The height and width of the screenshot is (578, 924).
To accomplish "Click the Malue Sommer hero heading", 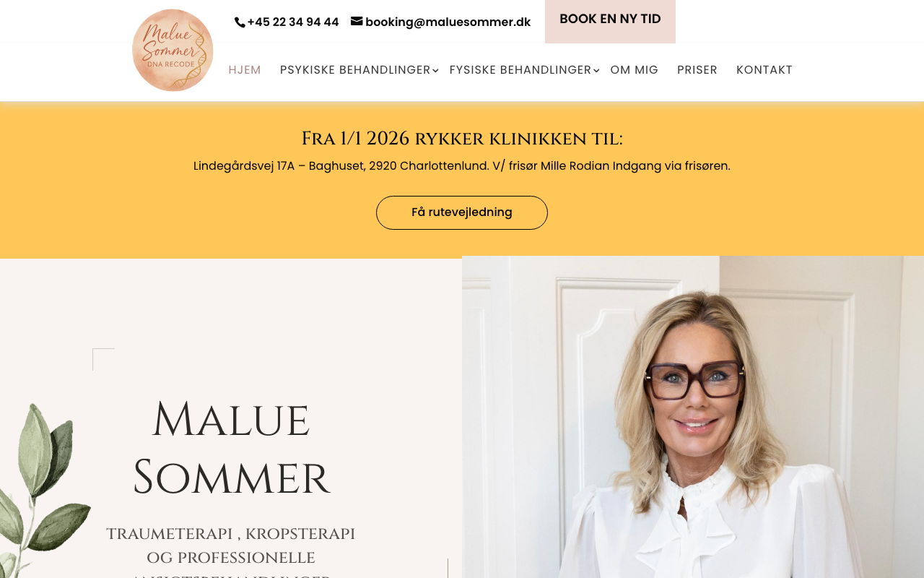I will click(x=231, y=449).
